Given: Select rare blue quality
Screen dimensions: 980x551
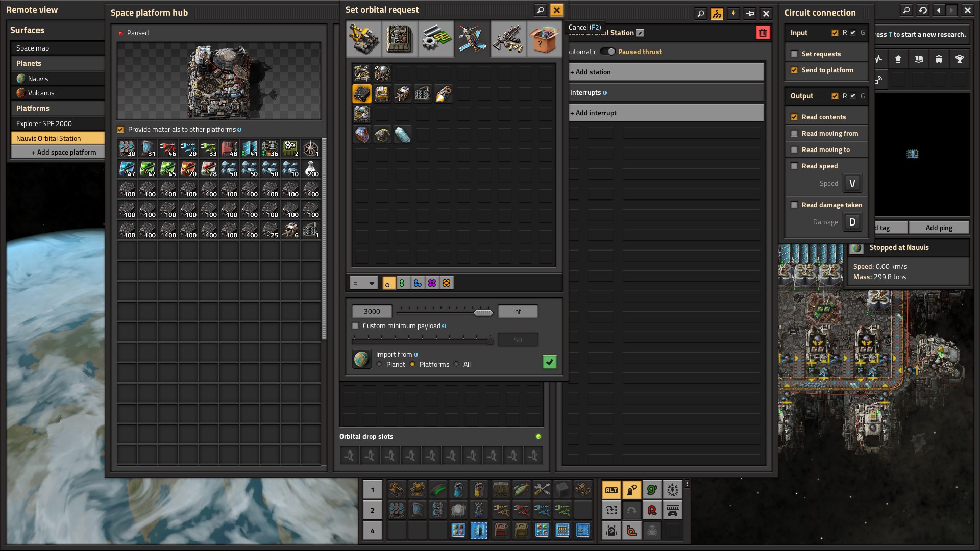Looking at the screenshot, I should point(417,283).
